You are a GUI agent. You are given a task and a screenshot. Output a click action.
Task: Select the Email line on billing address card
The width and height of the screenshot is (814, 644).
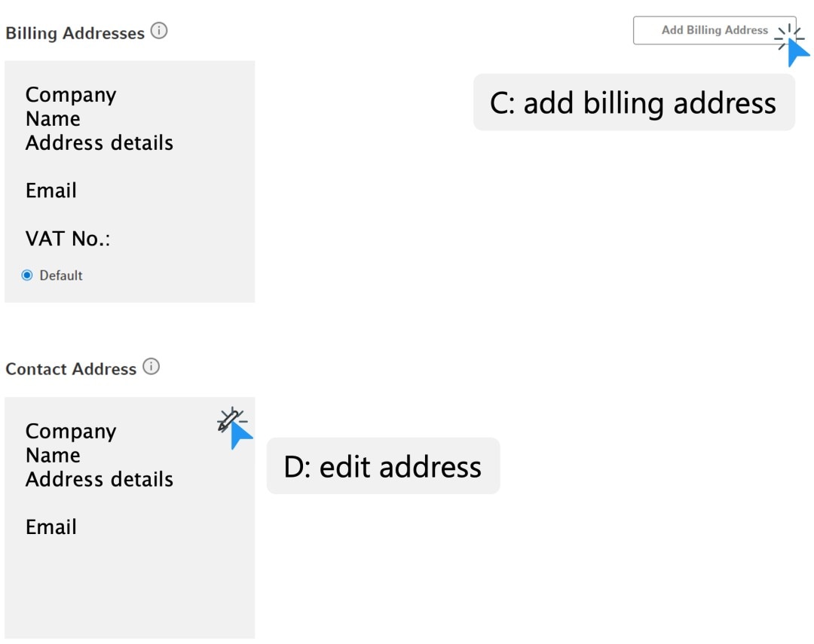[50, 191]
